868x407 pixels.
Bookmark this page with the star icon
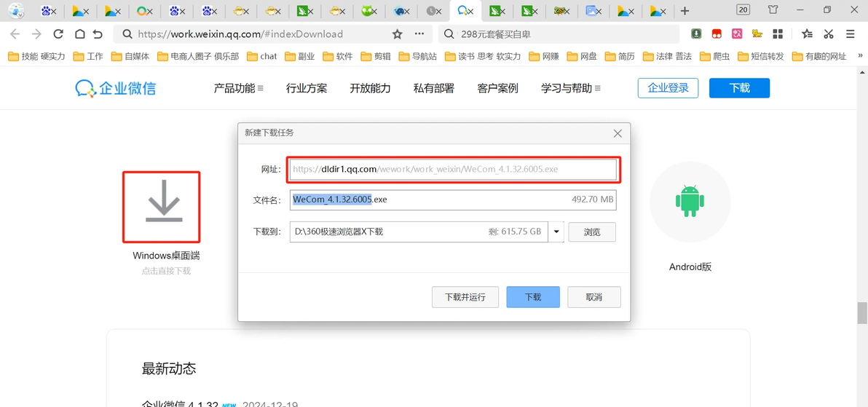pyautogui.click(x=397, y=34)
